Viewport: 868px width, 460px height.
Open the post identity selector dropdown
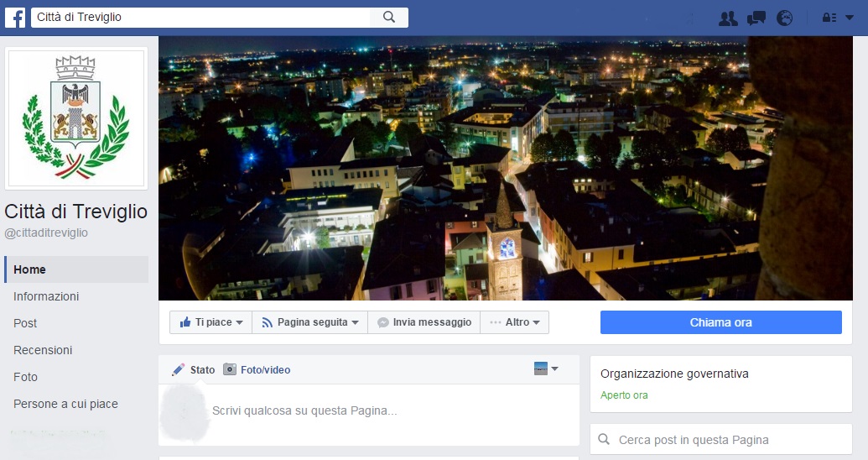pos(546,369)
